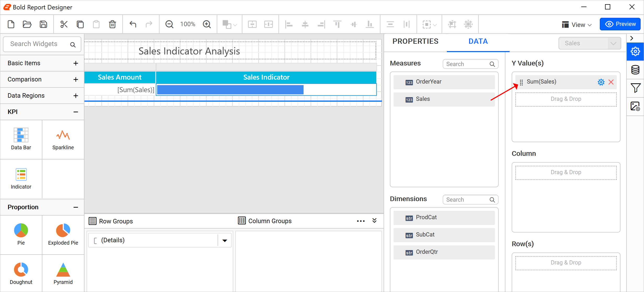Open the Sales dataset dropdown

pos(590,43)
